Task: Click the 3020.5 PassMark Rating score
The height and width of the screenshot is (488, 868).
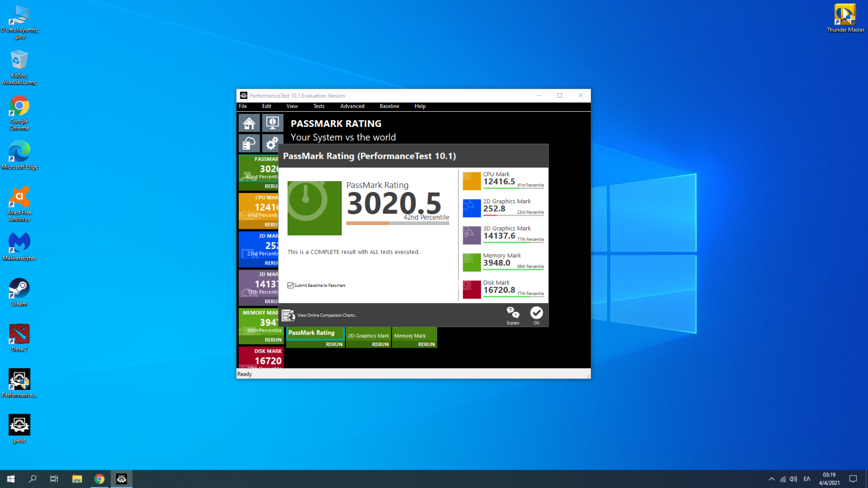Action: [394, 203]
